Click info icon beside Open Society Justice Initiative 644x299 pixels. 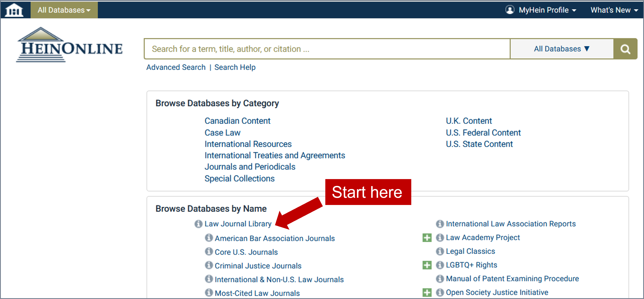440,293
